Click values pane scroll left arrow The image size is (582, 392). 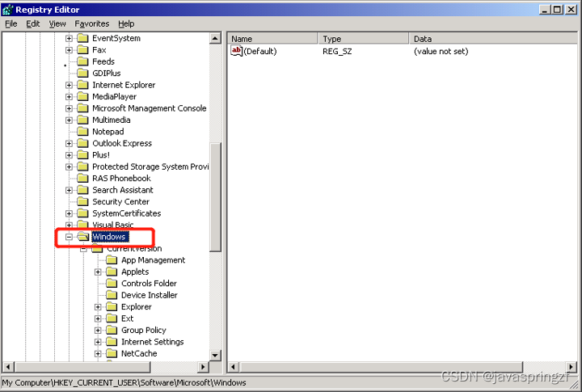coord(233,367)
